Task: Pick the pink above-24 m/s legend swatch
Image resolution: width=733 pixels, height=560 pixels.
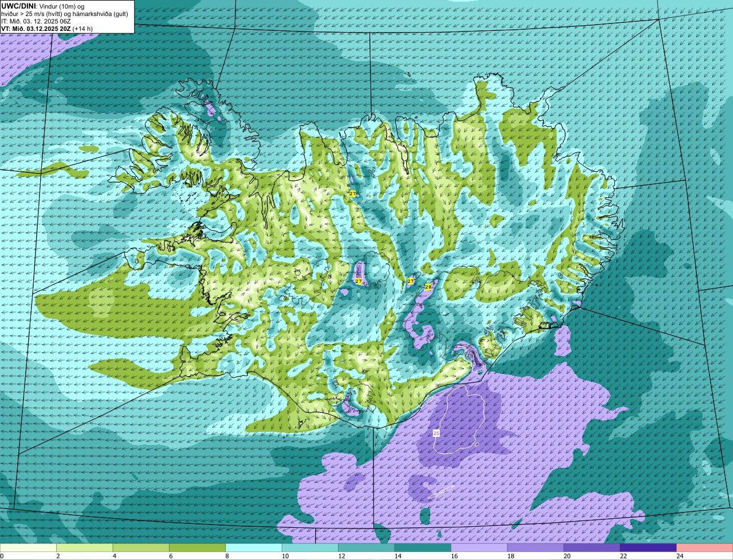Action: click(705, 548)
